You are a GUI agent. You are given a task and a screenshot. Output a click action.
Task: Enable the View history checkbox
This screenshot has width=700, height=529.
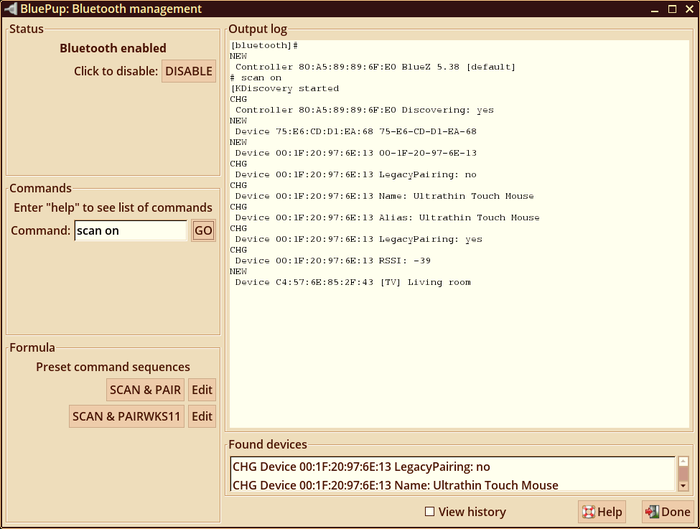(429, 512)
